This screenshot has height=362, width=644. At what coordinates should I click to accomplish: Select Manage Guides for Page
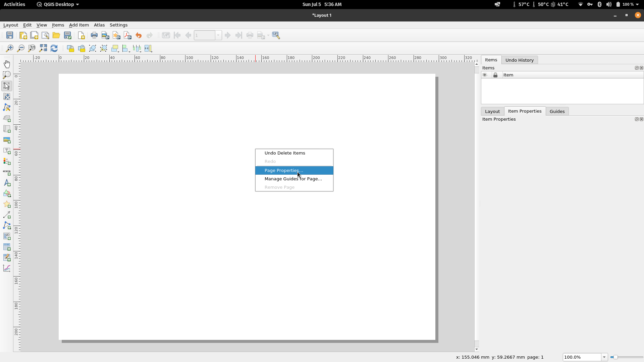point(292,179)
